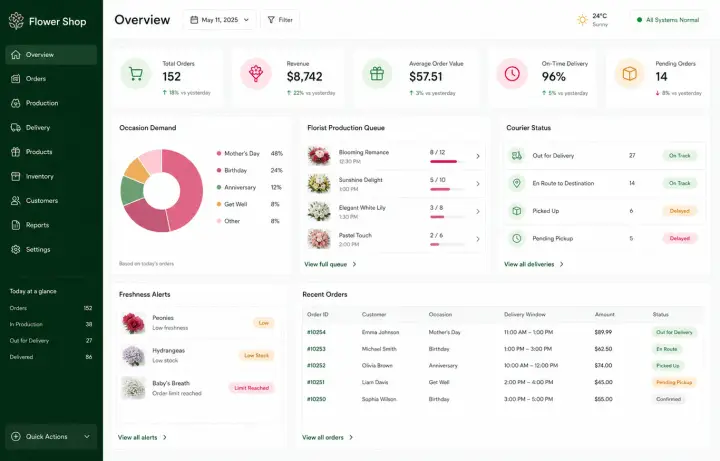Image resolution: width=720 pixels, height=461 pixels.
Task: Click the Blooming Romance bouquet thumbnail
Action: [319, 156]
